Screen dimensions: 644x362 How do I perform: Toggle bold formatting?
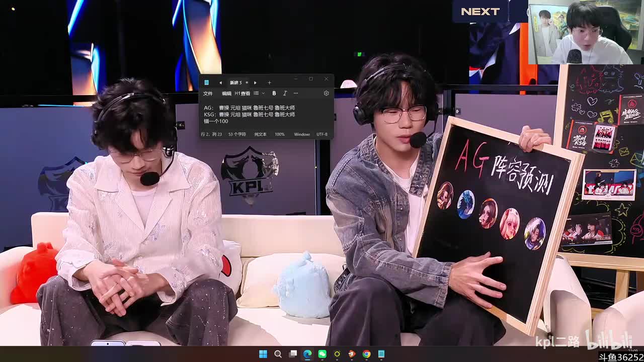[x=274, y=93]
